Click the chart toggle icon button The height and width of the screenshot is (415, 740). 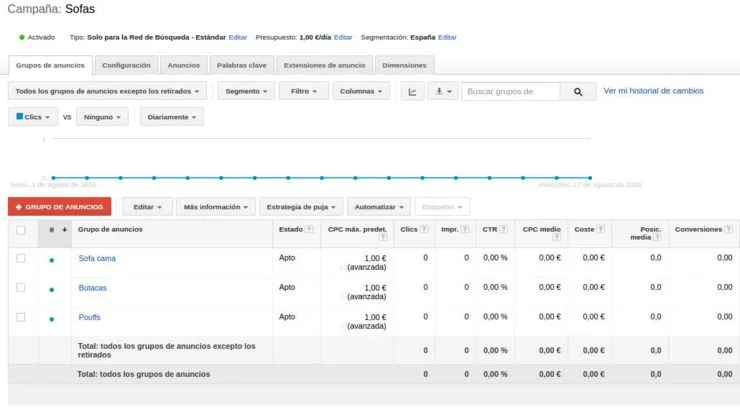point(412,92)
